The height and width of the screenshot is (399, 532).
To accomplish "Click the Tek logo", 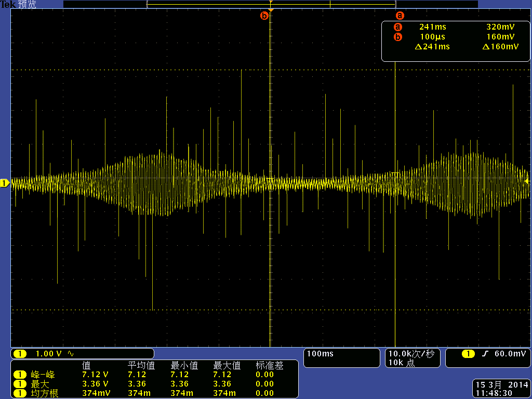I will point(8,4).
